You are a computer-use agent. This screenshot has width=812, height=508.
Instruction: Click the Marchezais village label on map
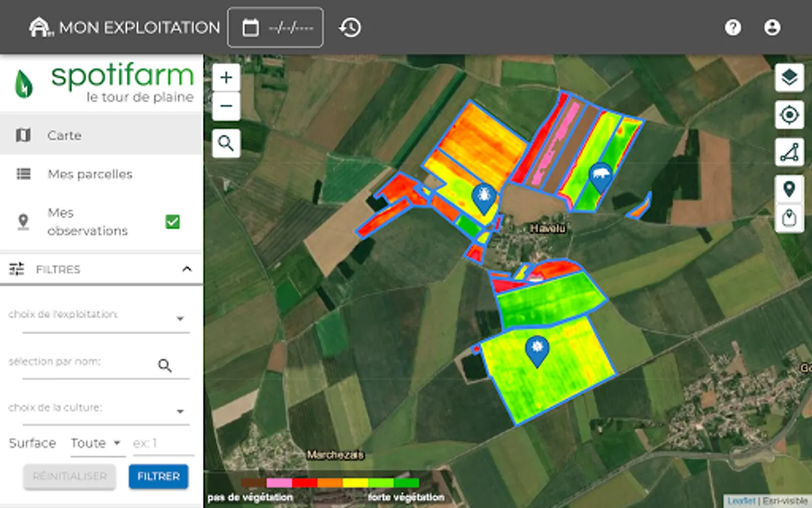pos(336,454)
